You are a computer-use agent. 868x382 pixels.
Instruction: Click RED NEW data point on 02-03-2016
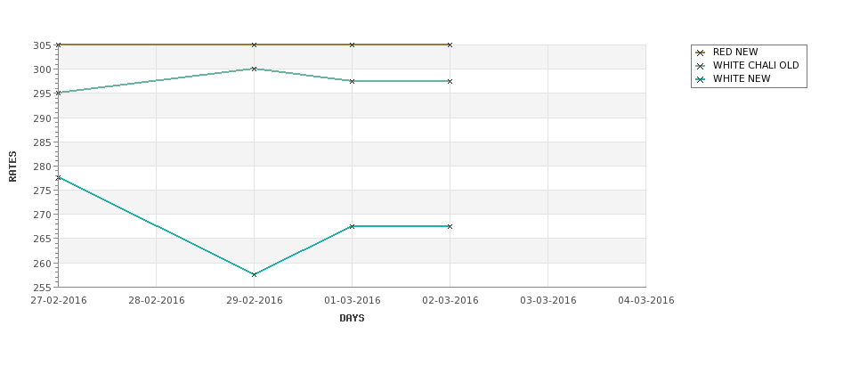click(450, 45)
